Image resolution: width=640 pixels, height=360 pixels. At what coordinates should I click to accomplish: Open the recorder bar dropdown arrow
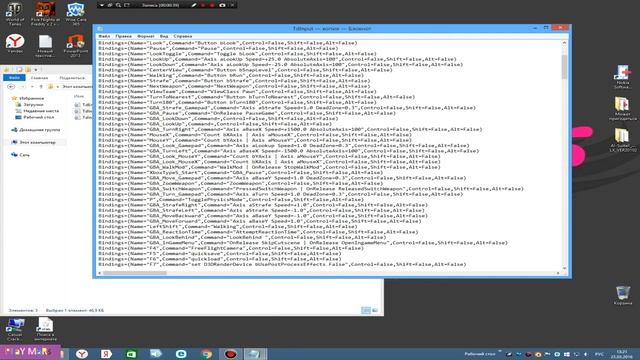(x=102, y=5)
